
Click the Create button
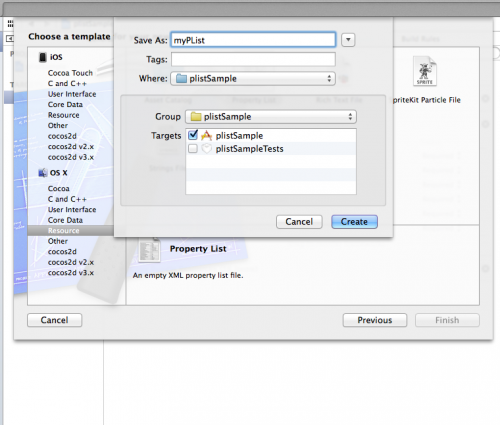354,222
